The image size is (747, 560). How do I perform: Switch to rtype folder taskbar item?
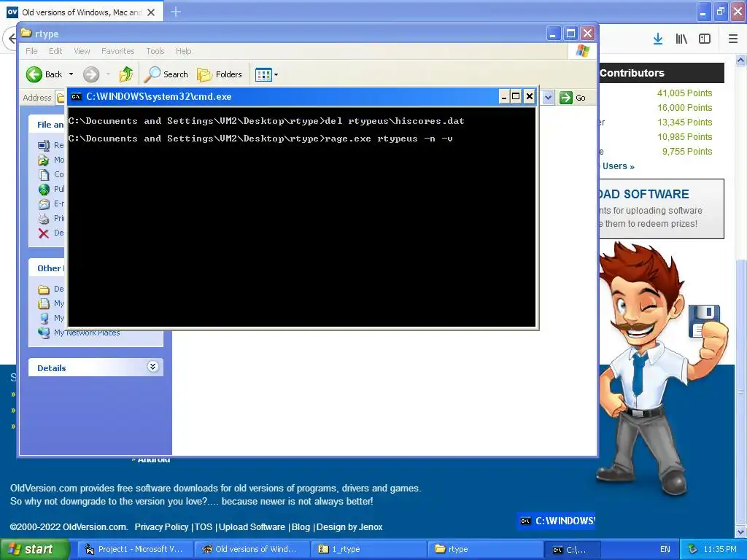485,550
